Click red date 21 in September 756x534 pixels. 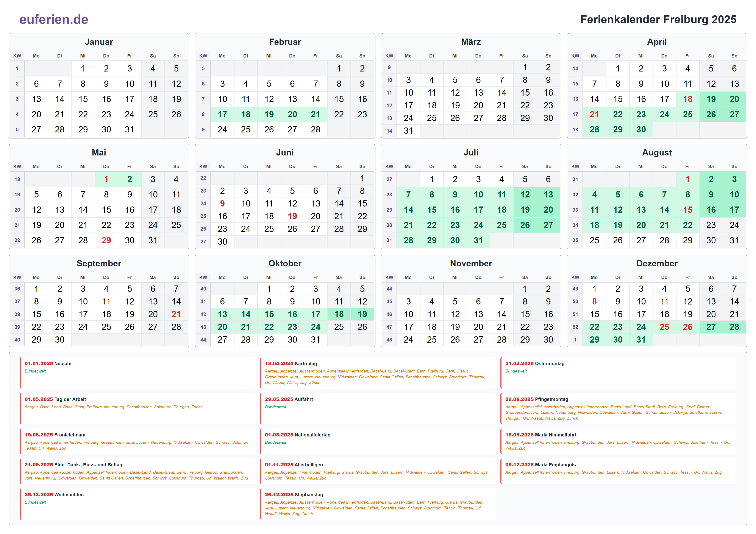(176, 314)
